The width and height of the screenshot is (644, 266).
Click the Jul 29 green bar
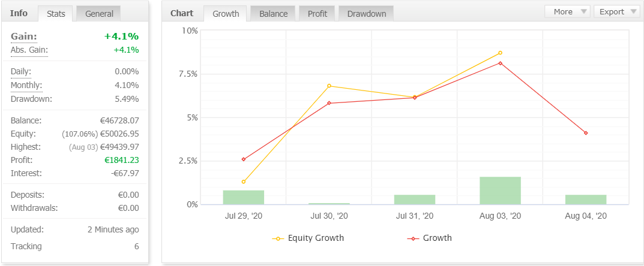[x=244, y=198]
